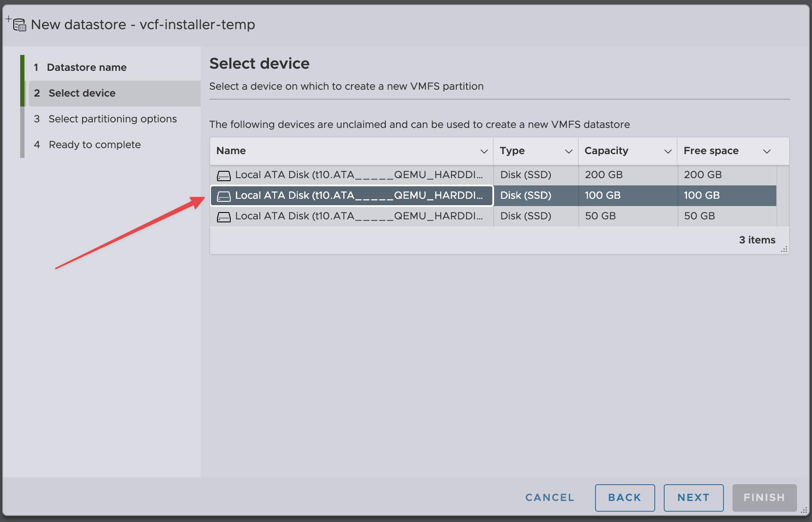
Task: Grab the table resize handle near 3 items
Action: click(x=784, y=249)
